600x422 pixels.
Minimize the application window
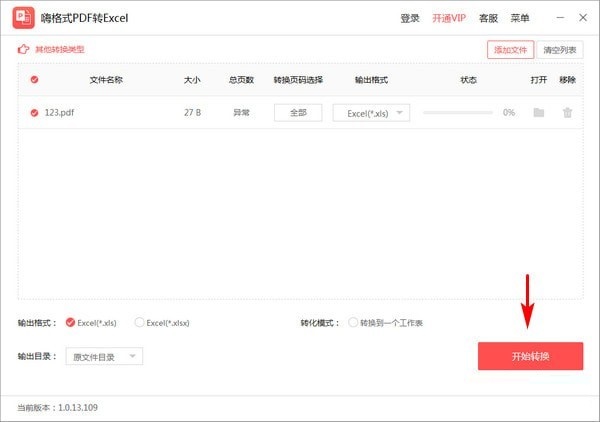pos(560,18)
